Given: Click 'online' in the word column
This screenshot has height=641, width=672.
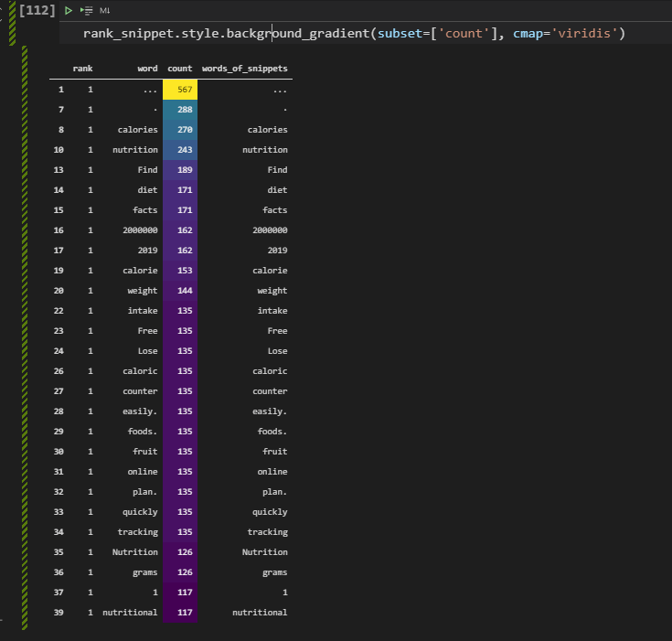Looking at the screenshot, I should click(x=143, y=472).
